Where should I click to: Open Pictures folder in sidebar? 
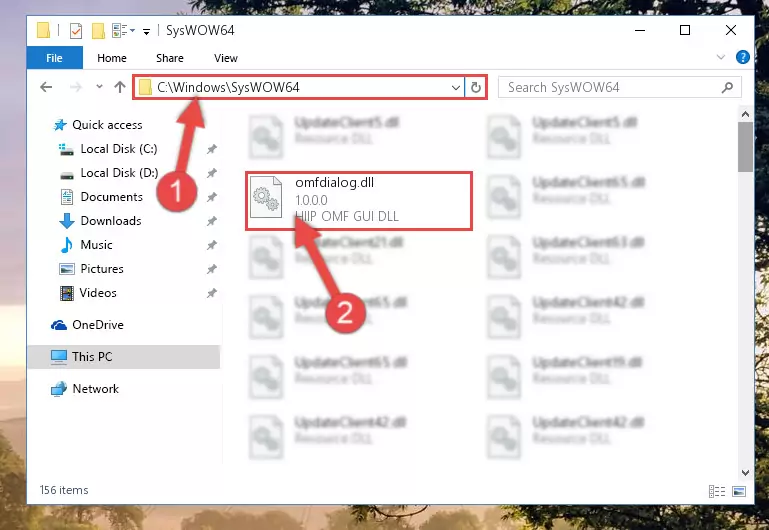click(x=102, y=269)
